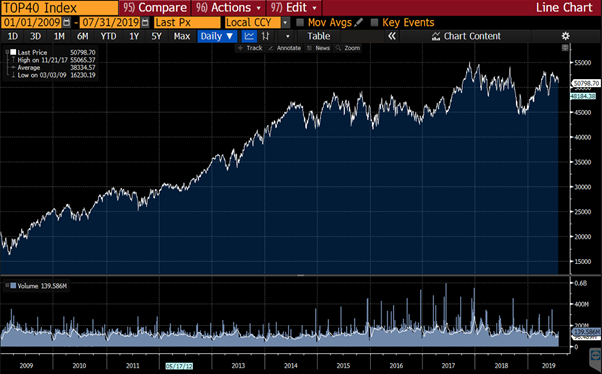
Task: Switch to the Table view
Action: 319,36
